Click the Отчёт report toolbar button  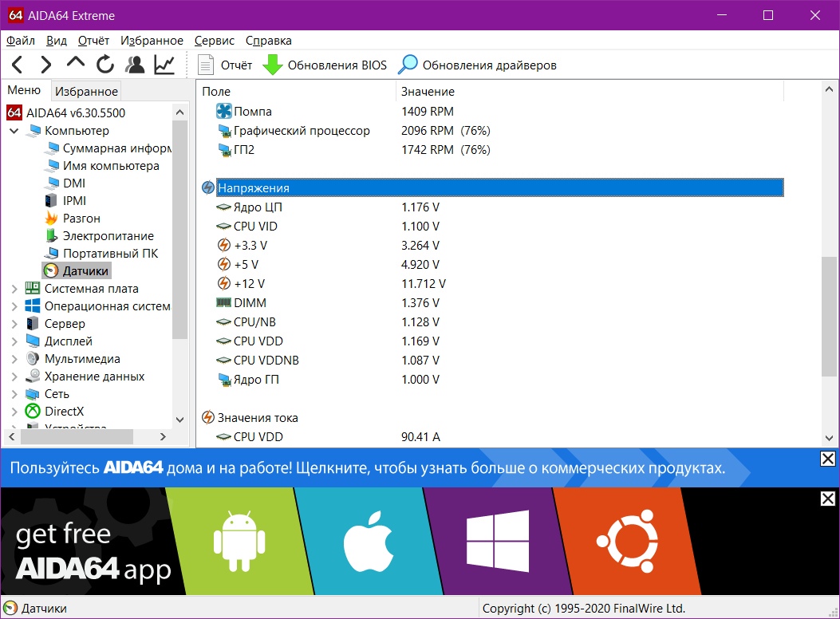(225, 65)
